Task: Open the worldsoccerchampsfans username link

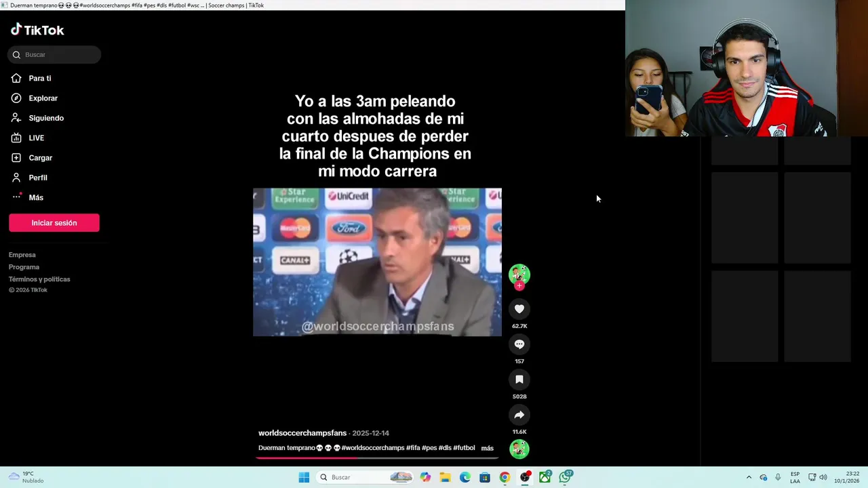Action: [x=302, y=433]
